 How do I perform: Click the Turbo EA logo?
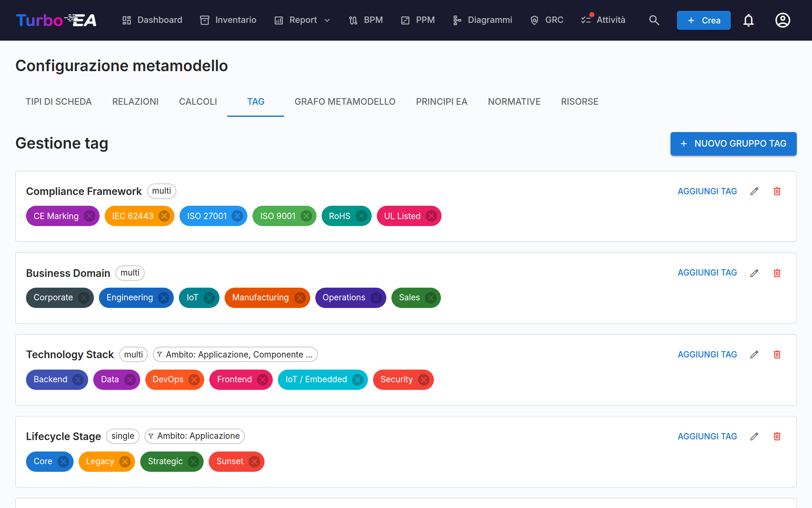[x=56, y=20]
